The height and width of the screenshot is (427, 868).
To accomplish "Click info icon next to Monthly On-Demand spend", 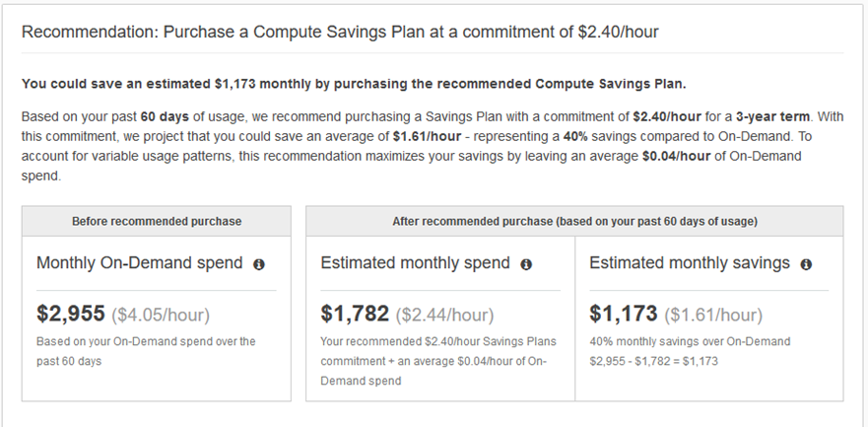I will (x=259, y=264).
